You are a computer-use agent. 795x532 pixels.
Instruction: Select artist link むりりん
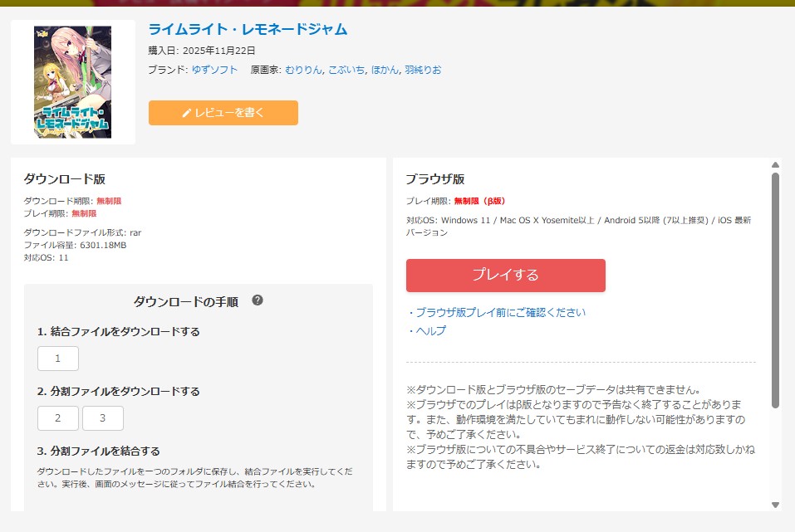[303, 70]
